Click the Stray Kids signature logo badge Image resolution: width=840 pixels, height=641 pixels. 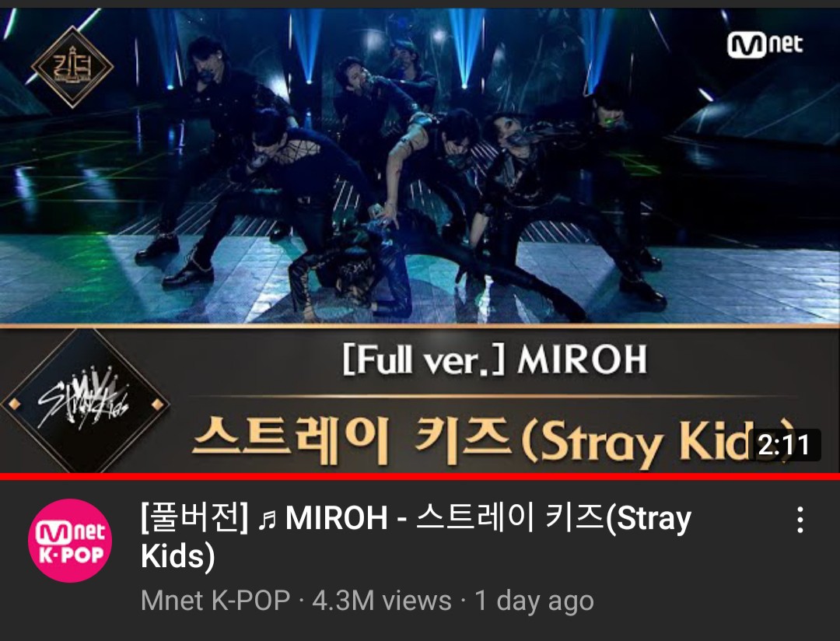pos(85,401)
